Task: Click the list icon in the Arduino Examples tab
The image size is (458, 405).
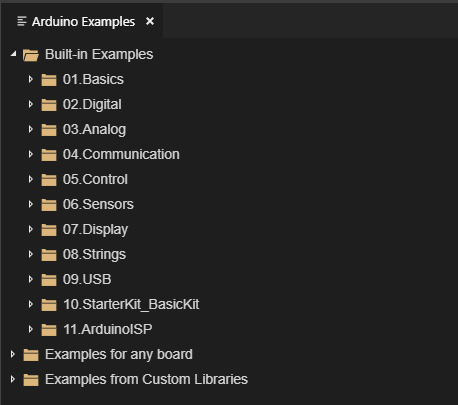Action: point(22,21)
